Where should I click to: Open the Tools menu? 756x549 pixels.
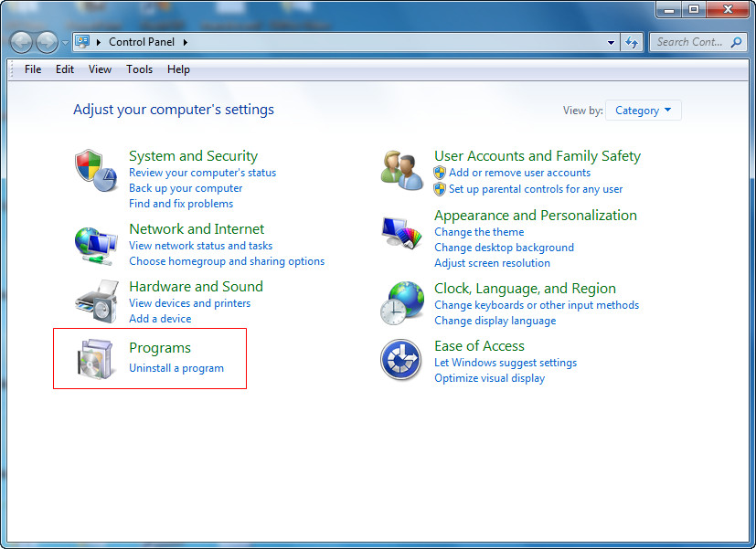[139, 69]
